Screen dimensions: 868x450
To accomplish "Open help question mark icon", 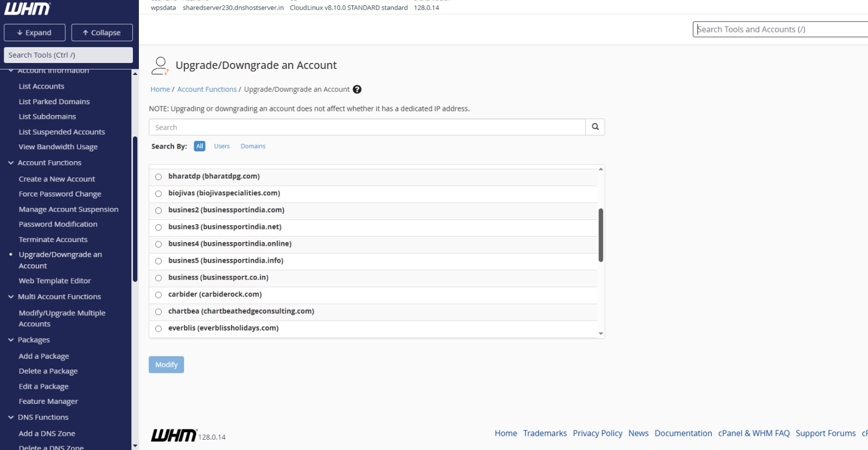I will (x=357, y=90).
